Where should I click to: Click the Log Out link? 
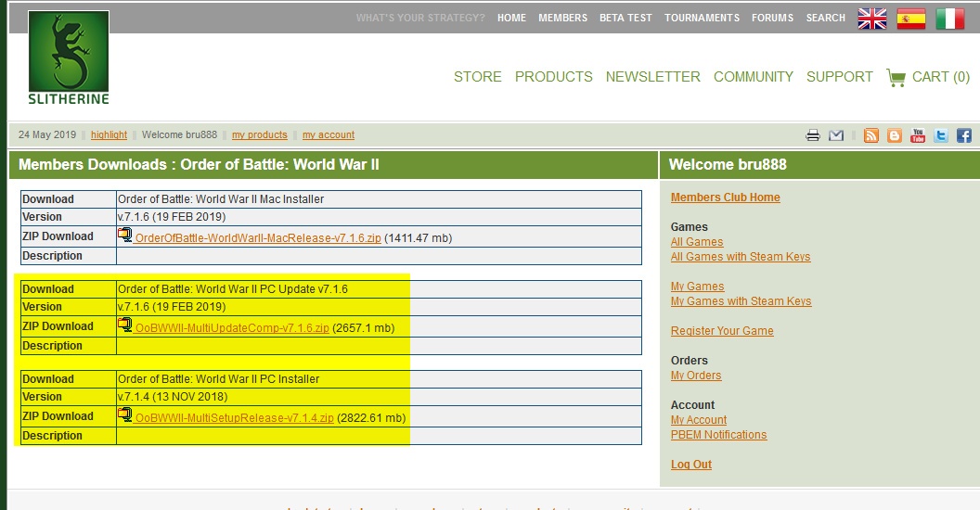pos(691,465)
